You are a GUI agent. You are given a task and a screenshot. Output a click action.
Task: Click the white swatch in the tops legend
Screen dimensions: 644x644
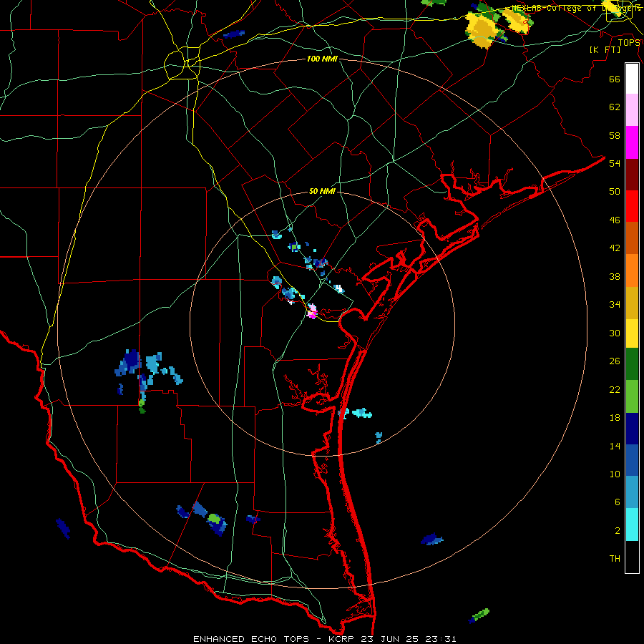(x=632, y=79)
